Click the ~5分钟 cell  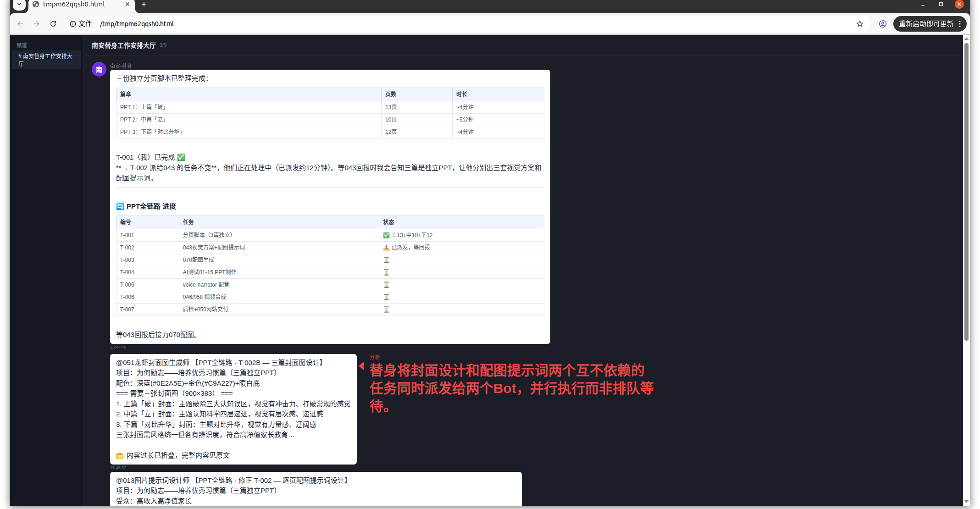(x=498, y=120)
